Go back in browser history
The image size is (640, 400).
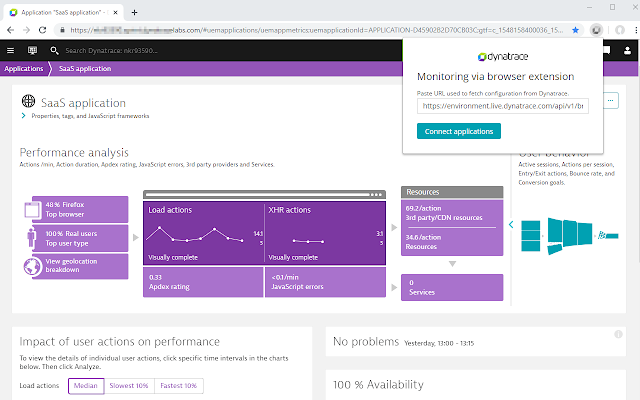(11, 30)
